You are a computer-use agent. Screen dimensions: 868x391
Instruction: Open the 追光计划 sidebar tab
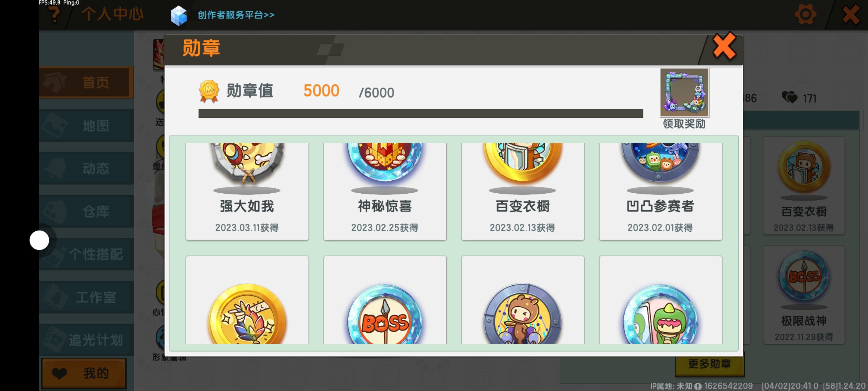86,340
